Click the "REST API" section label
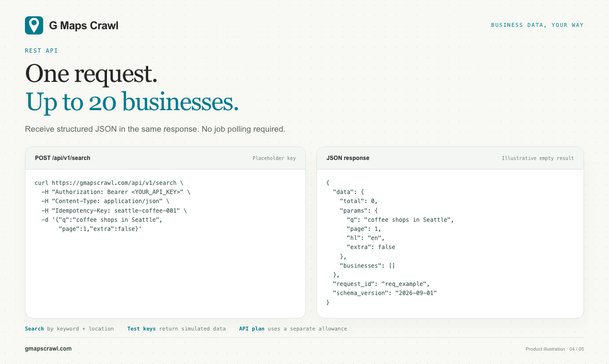Viewport: 609px width, 364px height. pos(41,50)
